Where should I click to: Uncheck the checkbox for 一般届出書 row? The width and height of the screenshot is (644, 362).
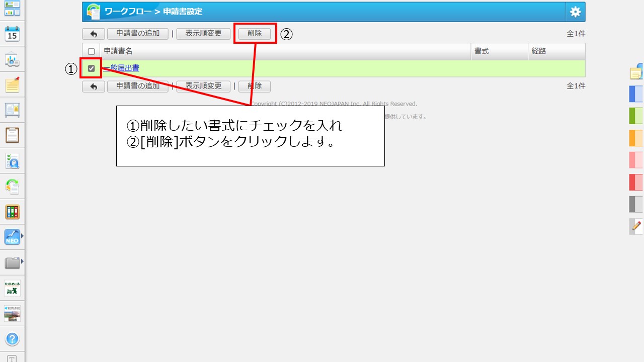click(91, 68)
